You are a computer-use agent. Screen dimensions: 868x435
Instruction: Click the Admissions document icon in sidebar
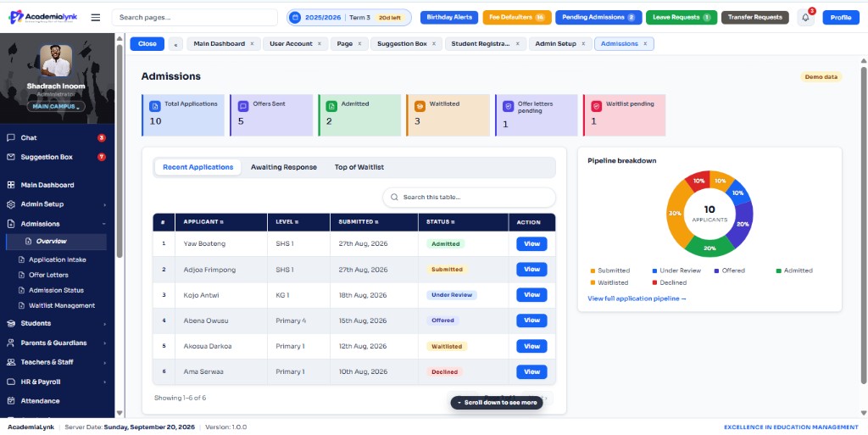tap(10, 224)
